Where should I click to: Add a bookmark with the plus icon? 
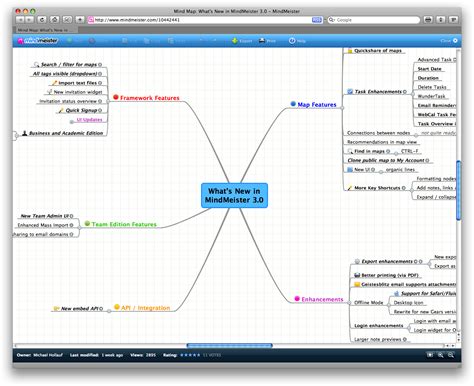click(80, 20)
